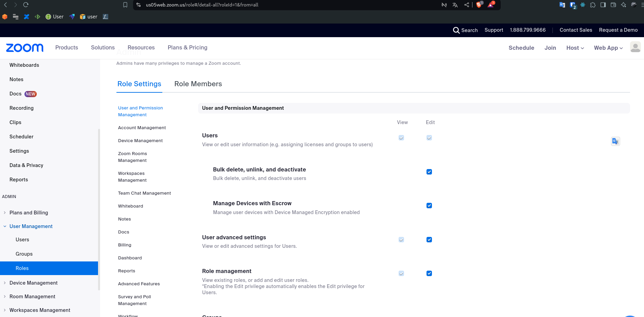Open the Host dropdown

click(575, 48)
